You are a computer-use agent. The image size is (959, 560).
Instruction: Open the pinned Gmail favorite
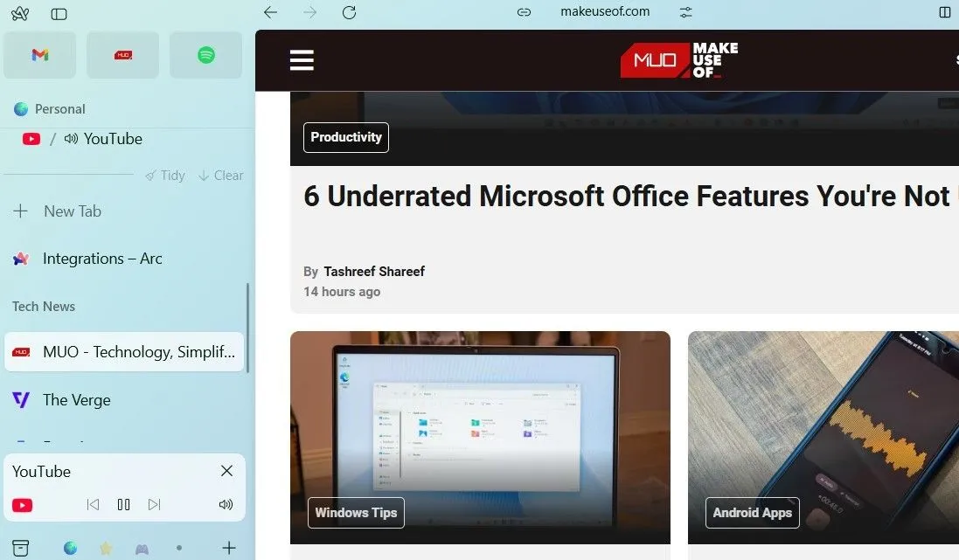point(39,55)
